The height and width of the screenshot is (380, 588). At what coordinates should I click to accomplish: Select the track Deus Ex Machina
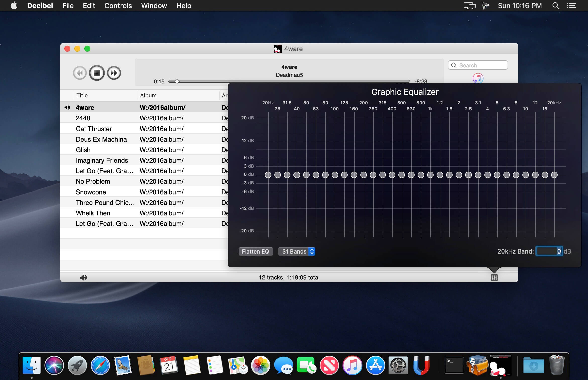point(144,139)
